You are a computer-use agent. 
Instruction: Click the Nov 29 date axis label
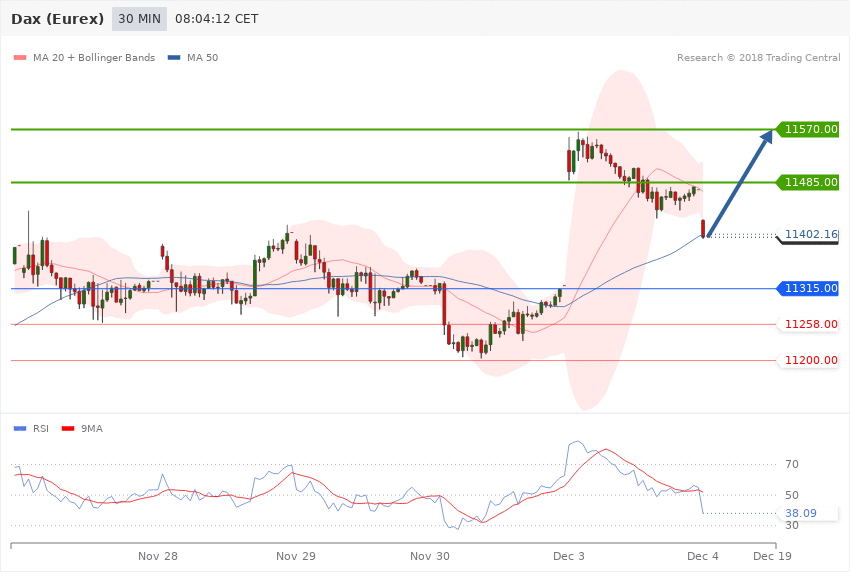295,556
